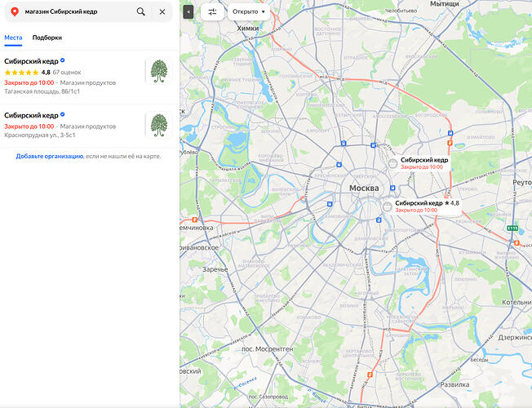Screen dimensions: 532x408
Task: Open the Сибирский кедр result at Краснопрудная ул.
Action: click(31, 116)
